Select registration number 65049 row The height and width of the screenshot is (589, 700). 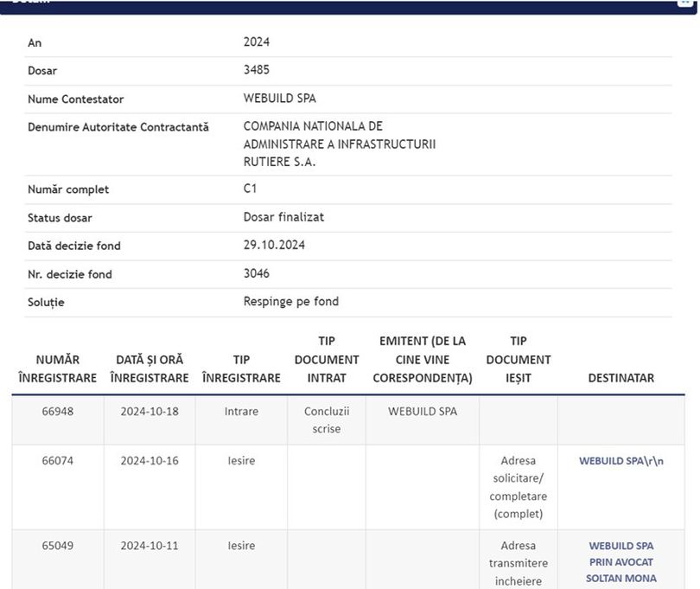[x=57, y=546]
